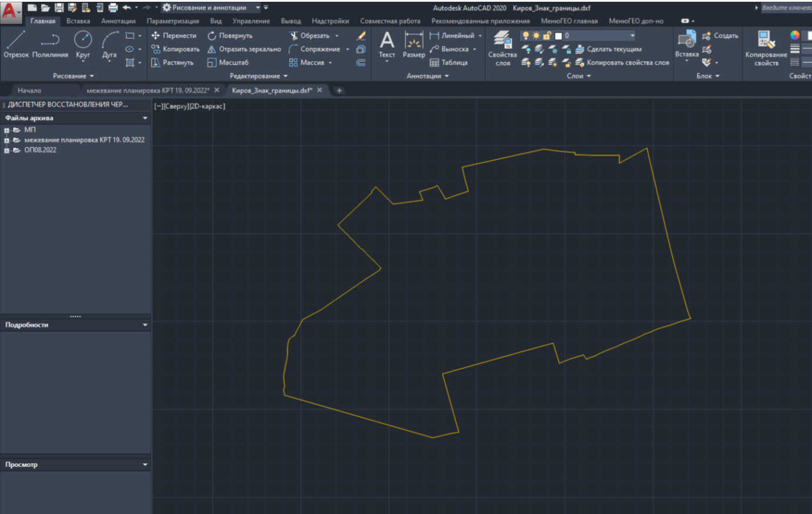Open the layer name dropdown list

click(632, 36)
